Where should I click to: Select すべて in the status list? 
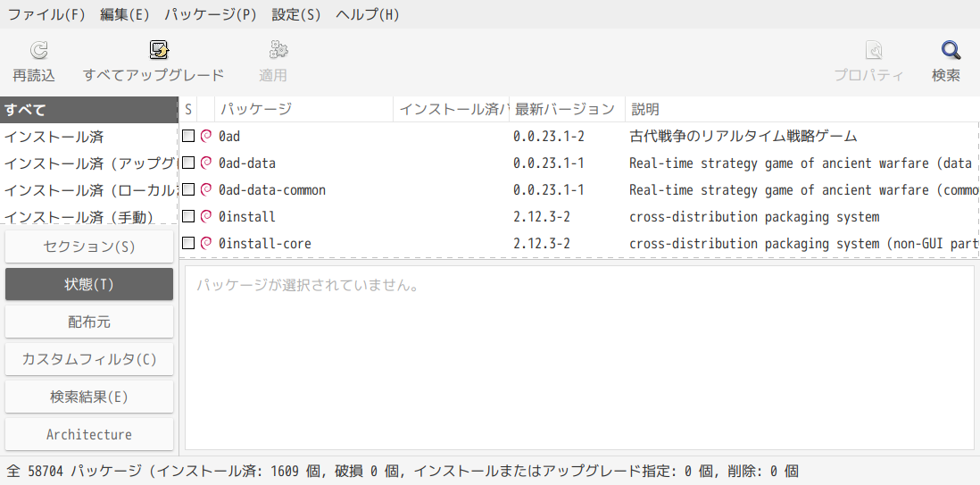click(x=89, y=110)
